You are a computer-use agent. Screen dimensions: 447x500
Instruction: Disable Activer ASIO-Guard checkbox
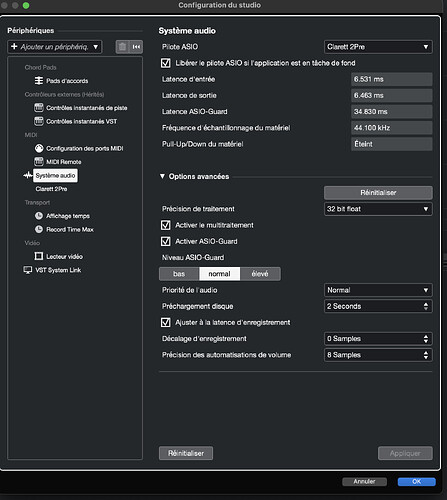coord(166,241)
